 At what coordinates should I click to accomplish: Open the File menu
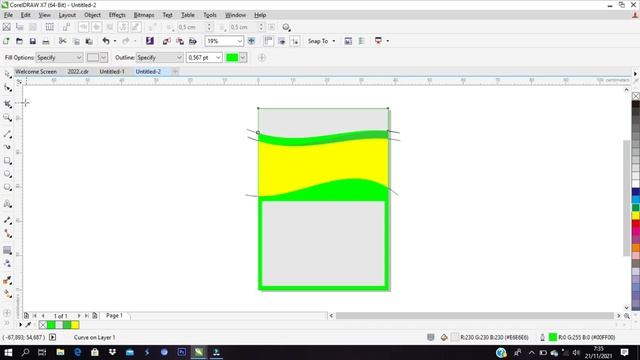point(8,15)
